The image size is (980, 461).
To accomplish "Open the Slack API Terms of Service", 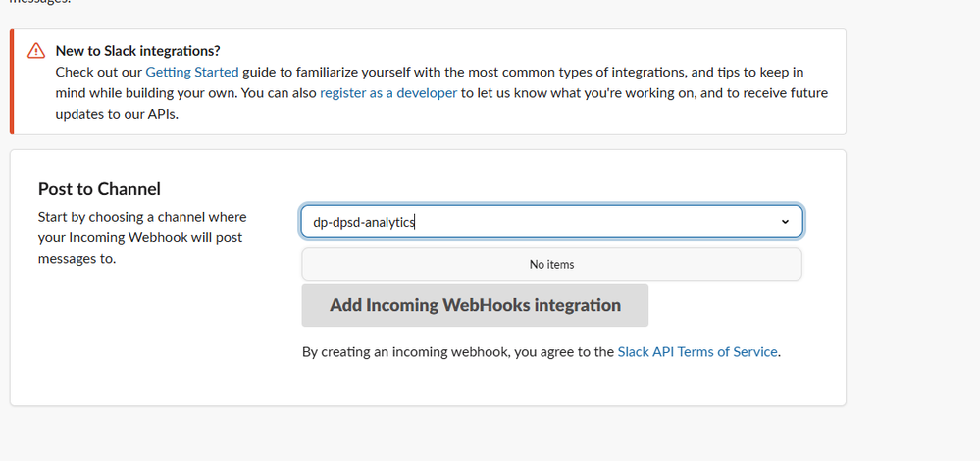I will pos(697,351).
